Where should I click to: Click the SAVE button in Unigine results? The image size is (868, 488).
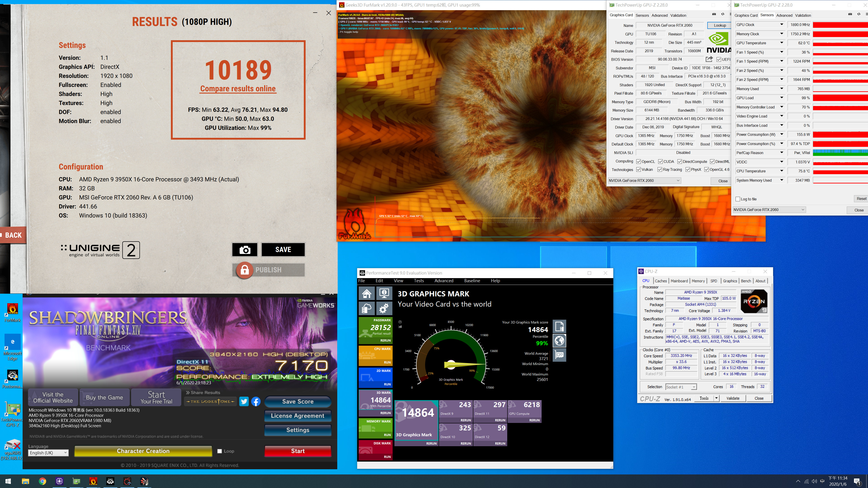tap(283, 250)
